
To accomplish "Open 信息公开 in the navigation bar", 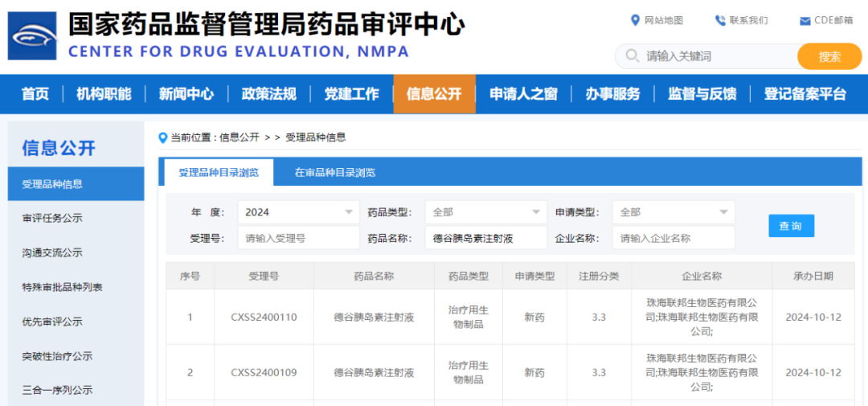I will (x=434, y=94).
